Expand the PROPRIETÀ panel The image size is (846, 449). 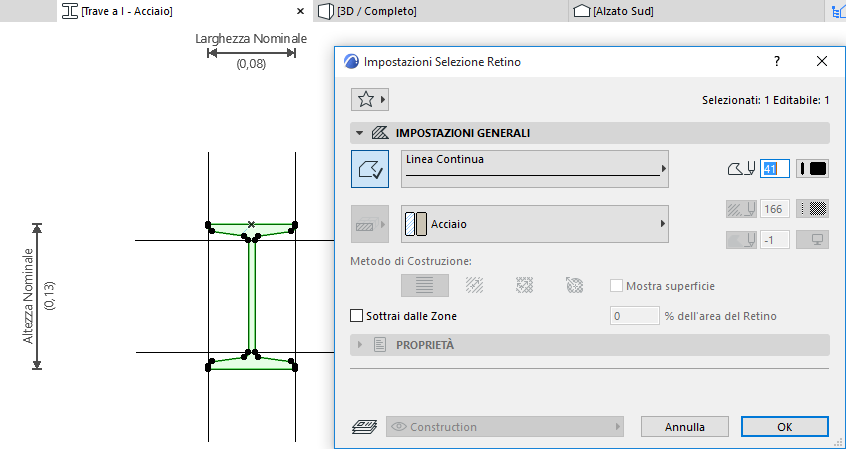[360, 345]
